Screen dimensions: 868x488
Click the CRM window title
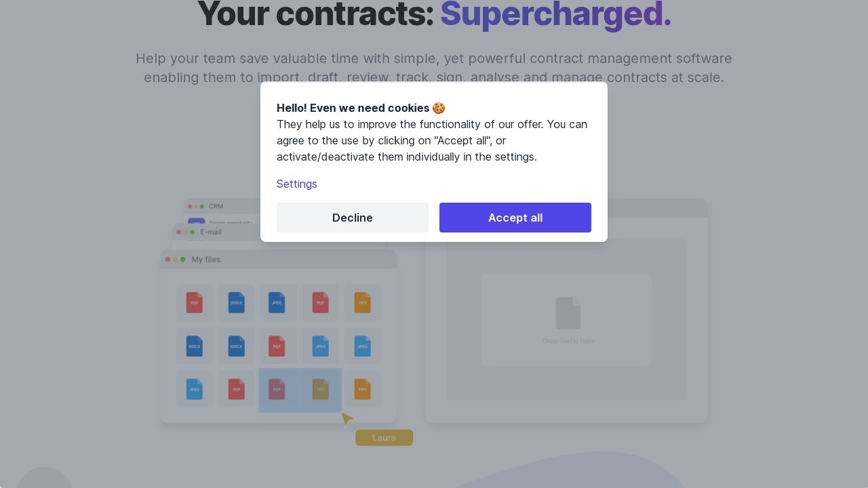[x=216, y=206]
